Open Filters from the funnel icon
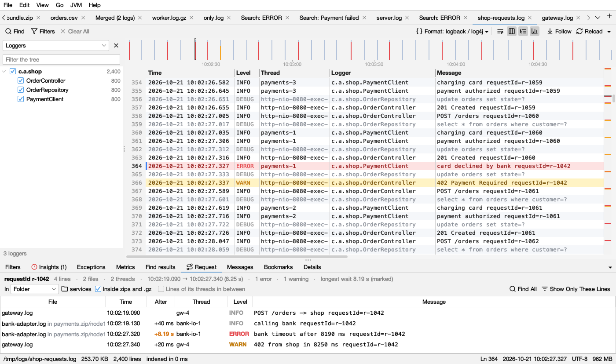 [x=43, y=31]
